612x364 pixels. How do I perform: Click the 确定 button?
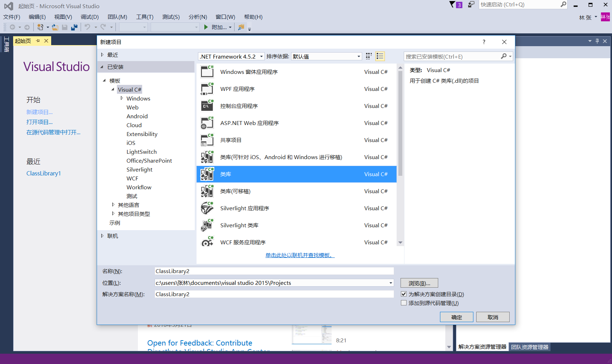457,317
